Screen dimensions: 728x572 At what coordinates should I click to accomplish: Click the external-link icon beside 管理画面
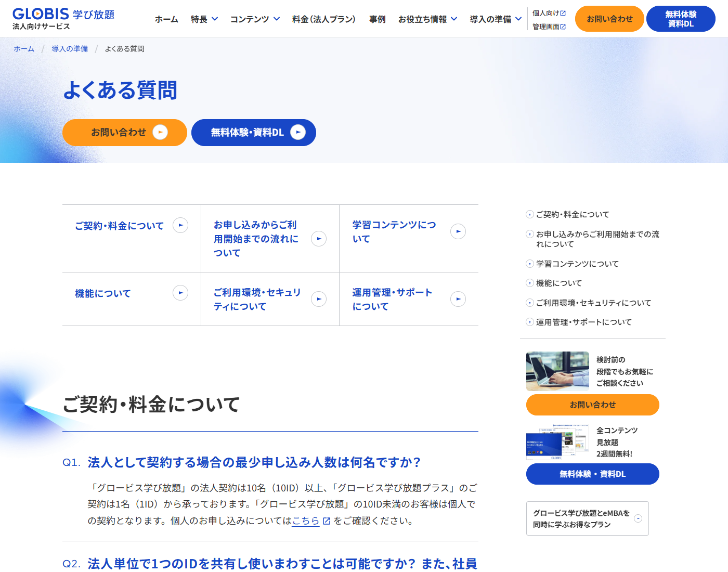coord(563,27)
